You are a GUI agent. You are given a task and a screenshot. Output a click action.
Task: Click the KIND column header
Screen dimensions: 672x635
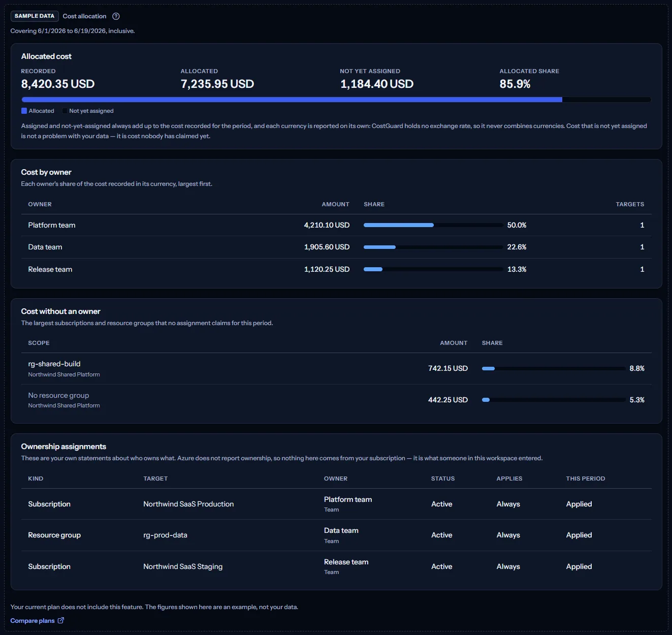pos(36,479)
